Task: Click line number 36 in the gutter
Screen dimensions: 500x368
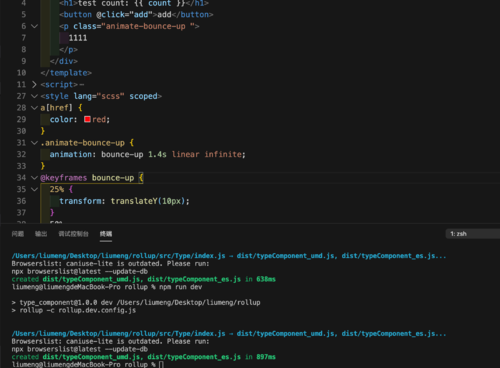Action: click(21, 201)
